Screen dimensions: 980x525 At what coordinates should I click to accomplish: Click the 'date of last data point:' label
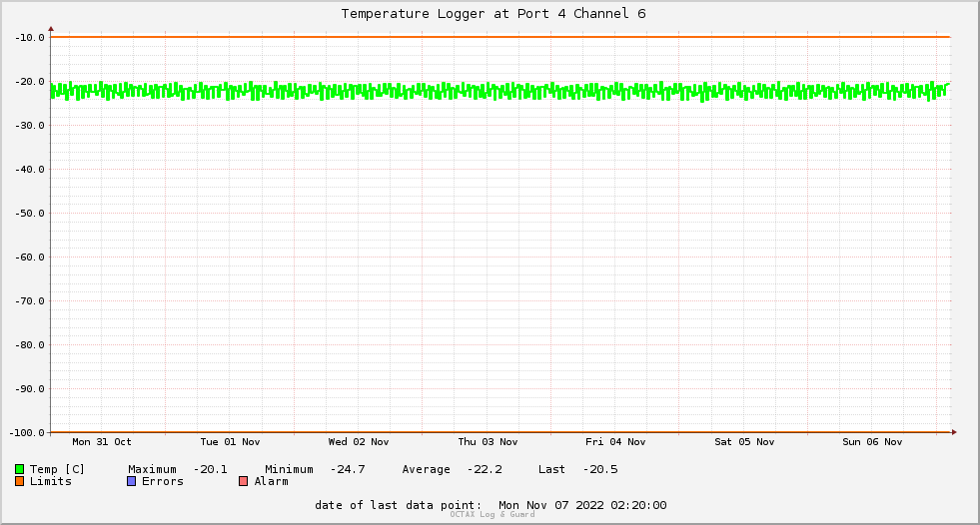399,505
